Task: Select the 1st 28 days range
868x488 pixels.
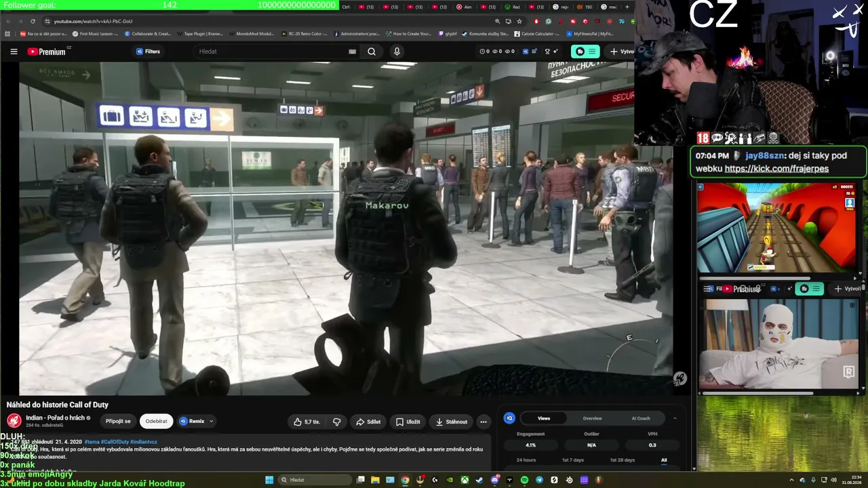Action: click(x=622, y=460)
